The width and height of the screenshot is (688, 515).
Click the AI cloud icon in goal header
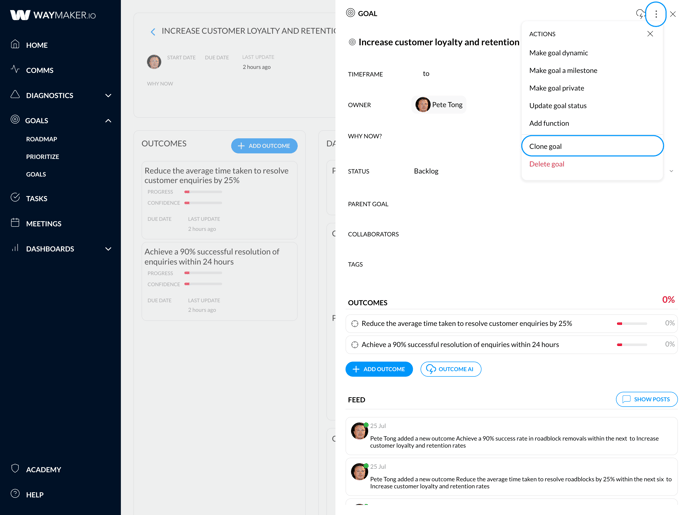[640, 14]
